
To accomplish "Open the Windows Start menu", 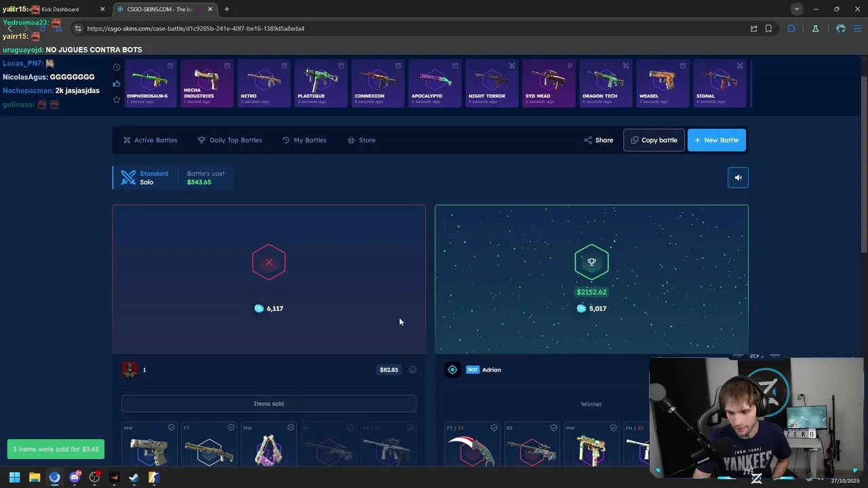I will point(14,477).
